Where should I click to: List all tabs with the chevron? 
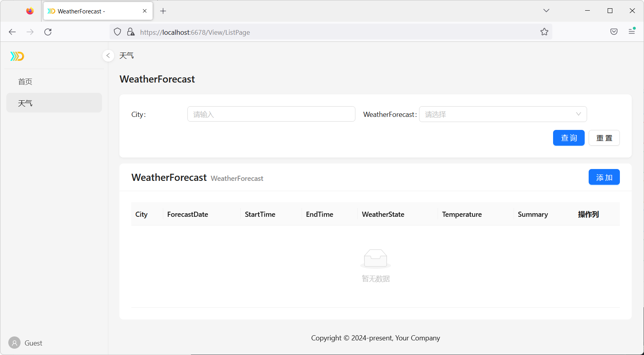point(546,11)
